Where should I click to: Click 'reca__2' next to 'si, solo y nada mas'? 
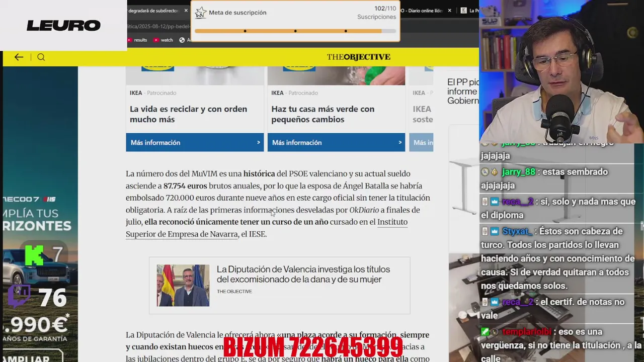point(517,202)
